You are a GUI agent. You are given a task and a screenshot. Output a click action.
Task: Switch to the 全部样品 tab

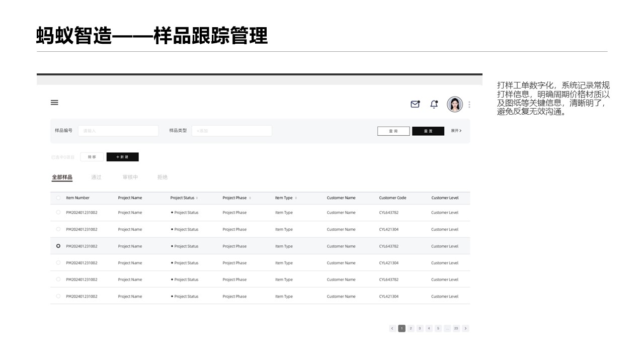(x=62, y=177)
